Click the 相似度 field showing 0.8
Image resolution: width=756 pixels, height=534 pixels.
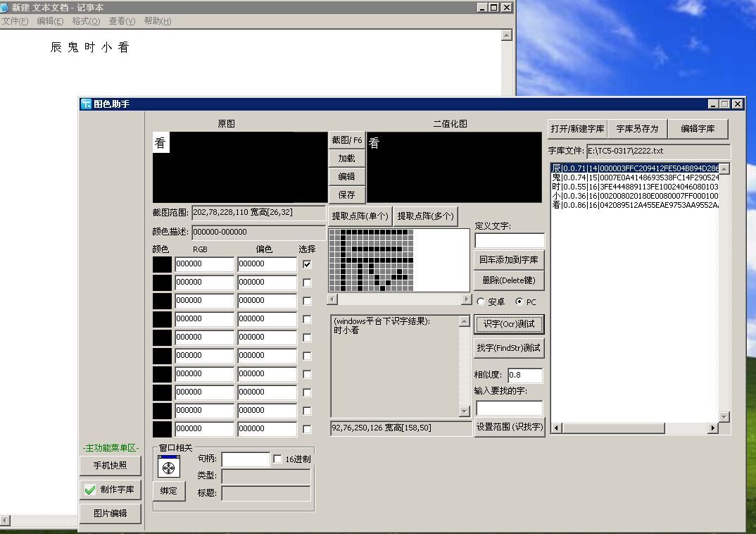525,375
